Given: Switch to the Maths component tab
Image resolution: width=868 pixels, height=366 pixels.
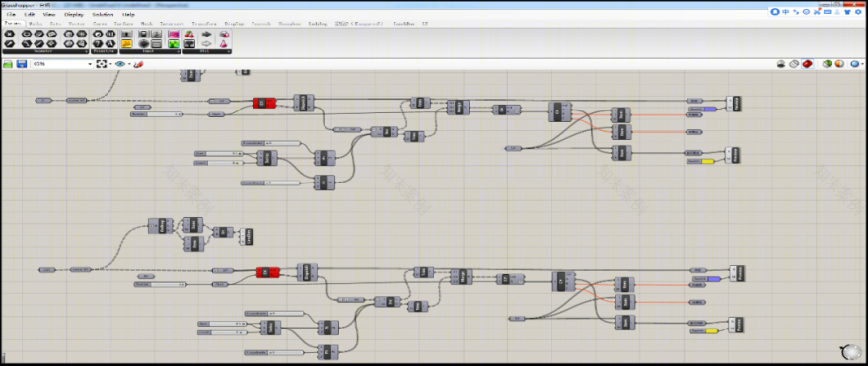Looking at the screenshot, I should [36, 24].
